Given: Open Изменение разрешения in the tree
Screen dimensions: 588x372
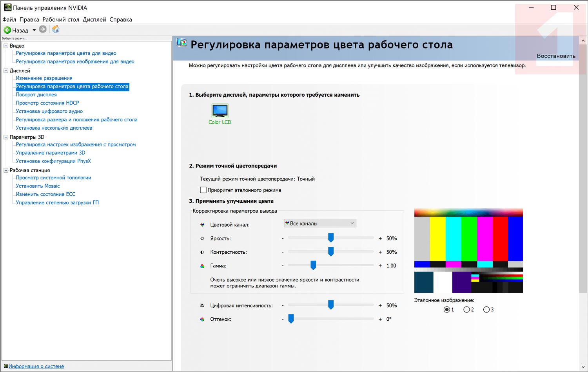Looking at the screenshot, I should coord(44,78).
